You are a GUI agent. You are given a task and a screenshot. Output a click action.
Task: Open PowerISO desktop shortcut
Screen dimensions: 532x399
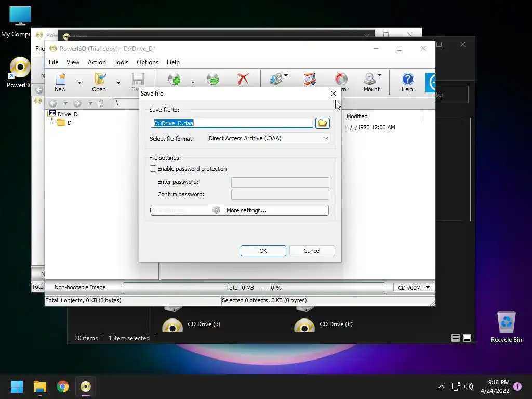(20, 72)
